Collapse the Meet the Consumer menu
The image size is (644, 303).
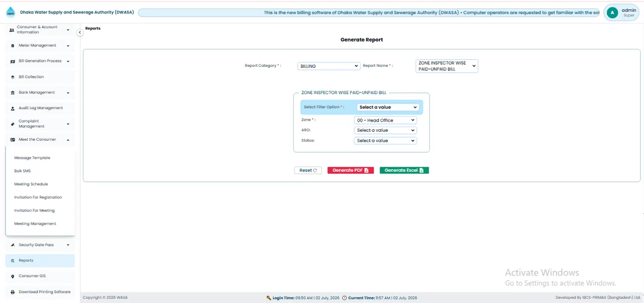point(68,140)
